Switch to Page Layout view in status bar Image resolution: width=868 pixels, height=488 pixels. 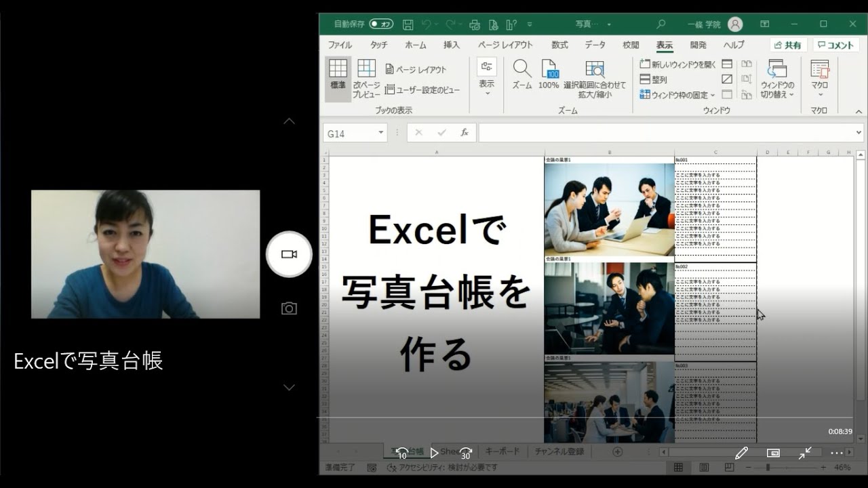[704, 468]
